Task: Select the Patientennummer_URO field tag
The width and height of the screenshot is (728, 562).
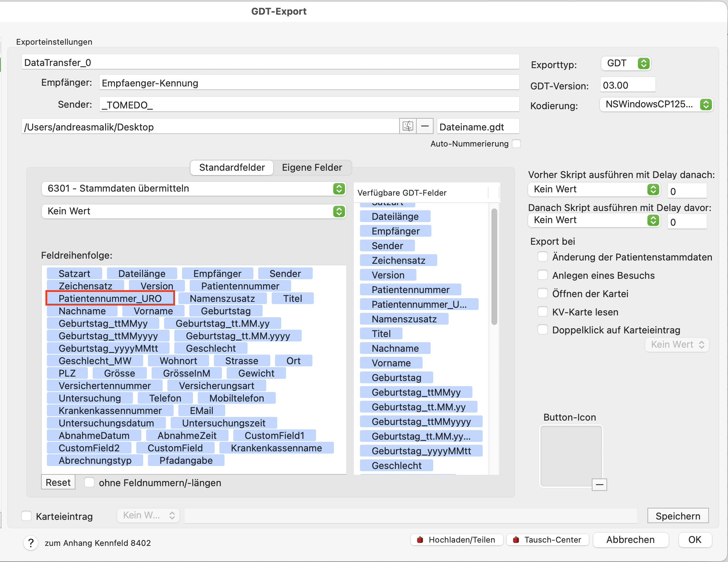Action: pos(110,298)
